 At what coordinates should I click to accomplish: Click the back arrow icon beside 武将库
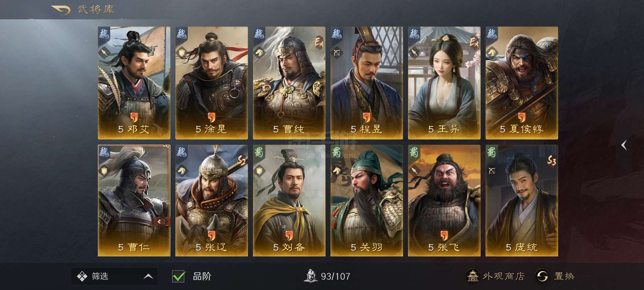click(61, 10)
